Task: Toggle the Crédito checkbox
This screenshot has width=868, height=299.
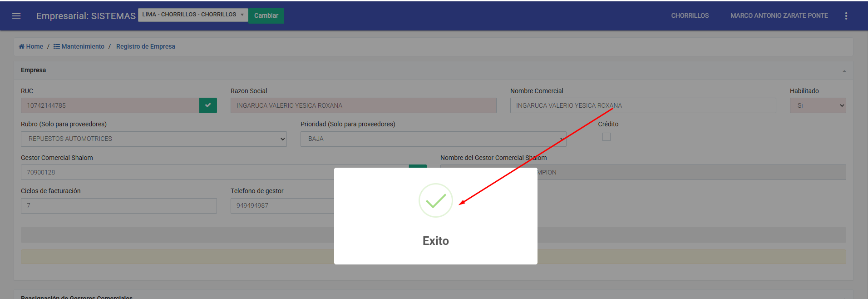Action: [x=606, y=137]
